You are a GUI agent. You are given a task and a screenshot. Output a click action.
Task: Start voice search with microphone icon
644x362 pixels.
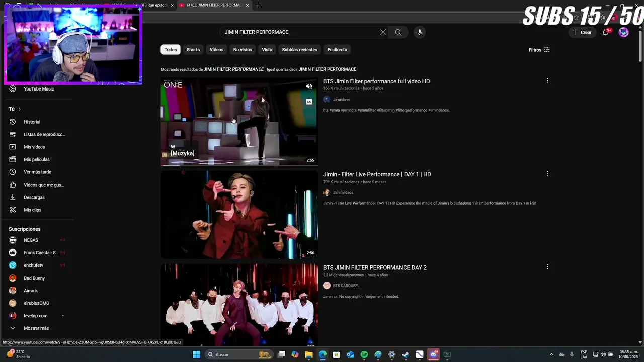[x=419, y=32]
